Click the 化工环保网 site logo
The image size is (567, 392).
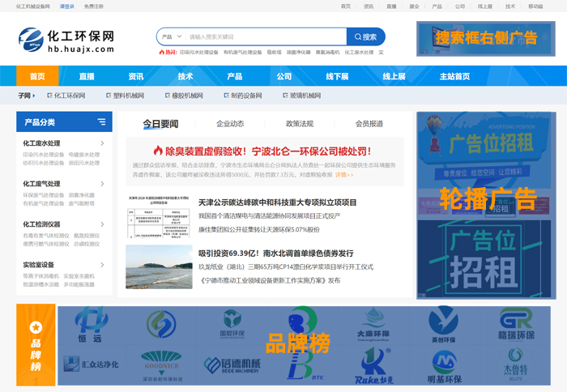(x=66, y=40)
